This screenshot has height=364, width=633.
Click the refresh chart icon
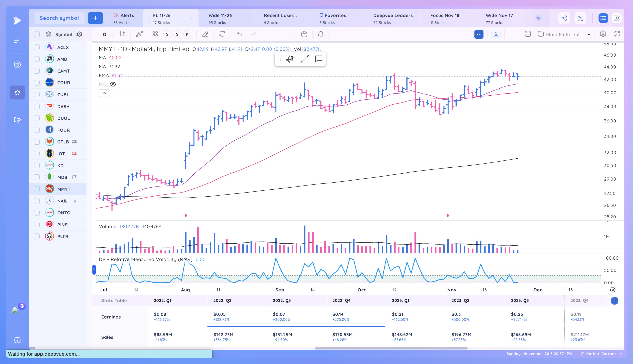pos(222,34)
